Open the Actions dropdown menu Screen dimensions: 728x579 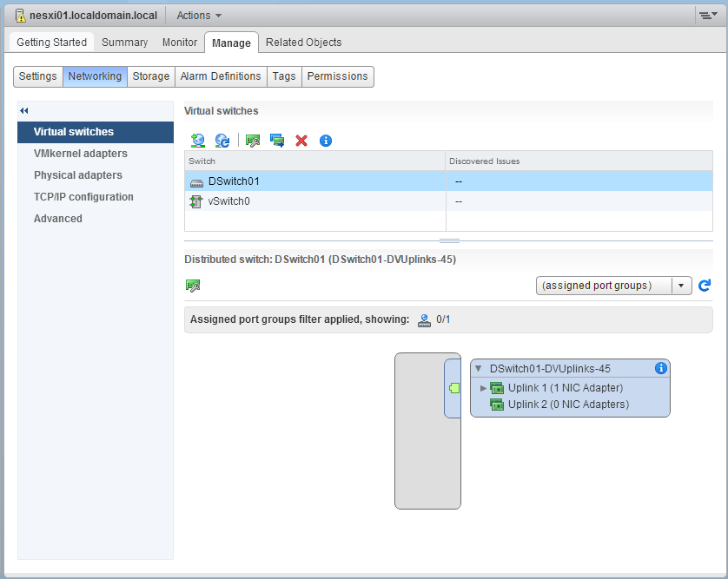(199, 16)
